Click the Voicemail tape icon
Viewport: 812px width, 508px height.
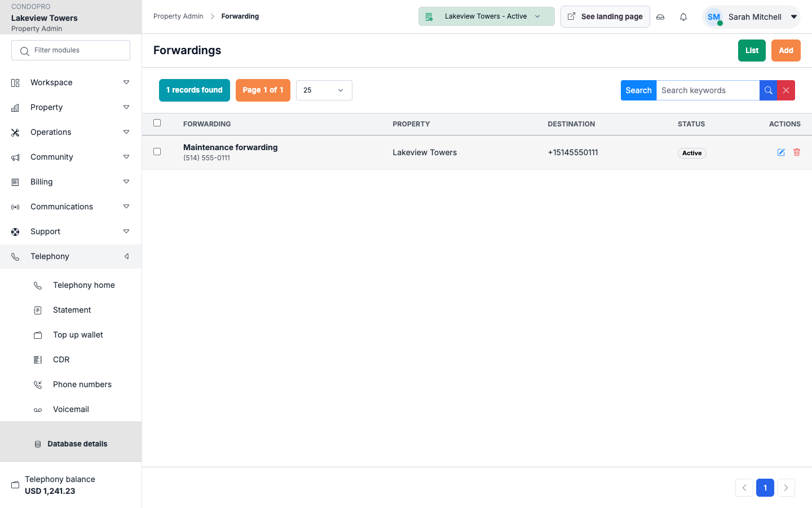click(38, 410)
